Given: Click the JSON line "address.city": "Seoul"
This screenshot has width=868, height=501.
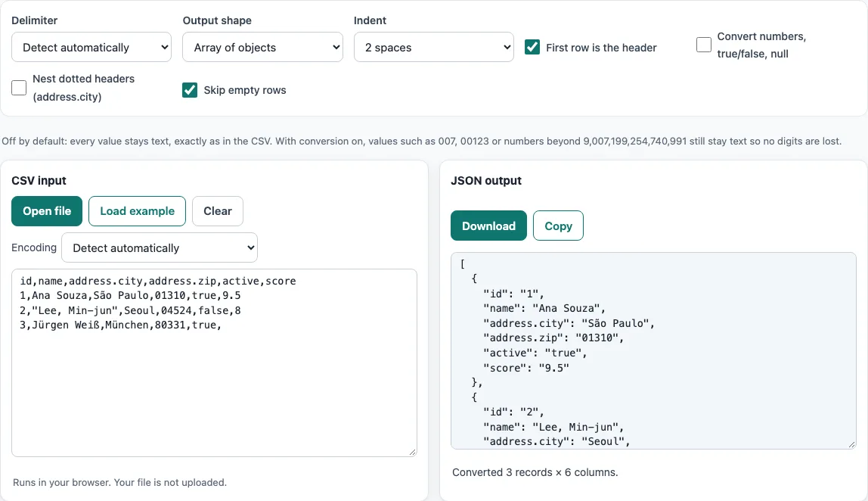Looking at the screenshot, I should pyautogui.click(x=556, y=441).
